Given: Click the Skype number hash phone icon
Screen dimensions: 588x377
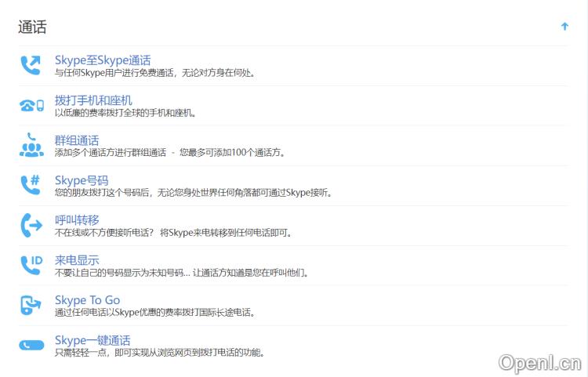Looking at the screenshot, I should (x=31, y=185).
